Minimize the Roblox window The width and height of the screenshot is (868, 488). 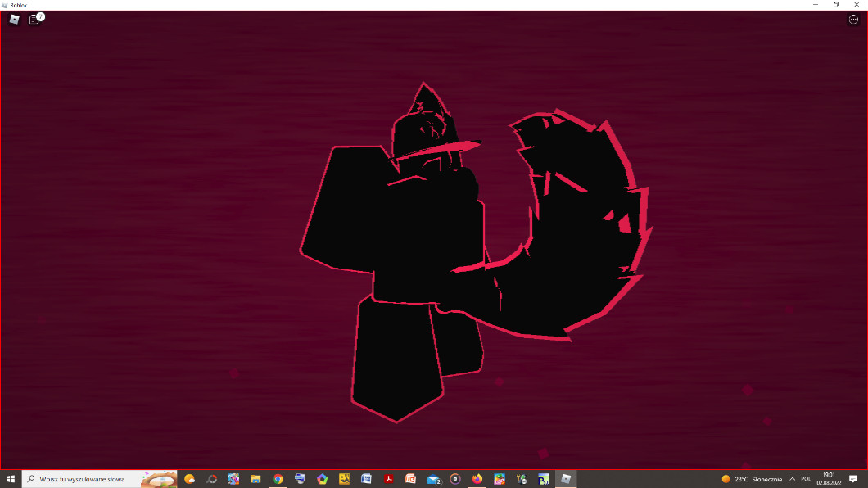(816, 5)
